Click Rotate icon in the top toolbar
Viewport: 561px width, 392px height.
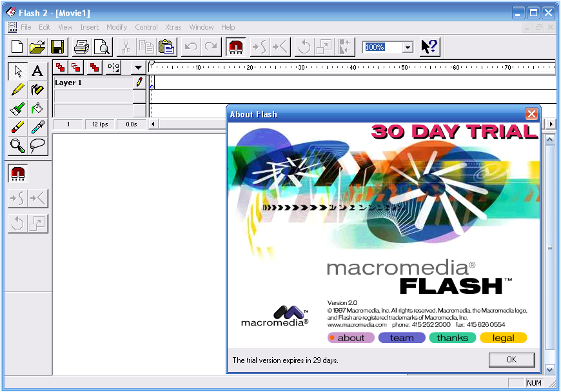pyautogui.click(x=304, y=47)
